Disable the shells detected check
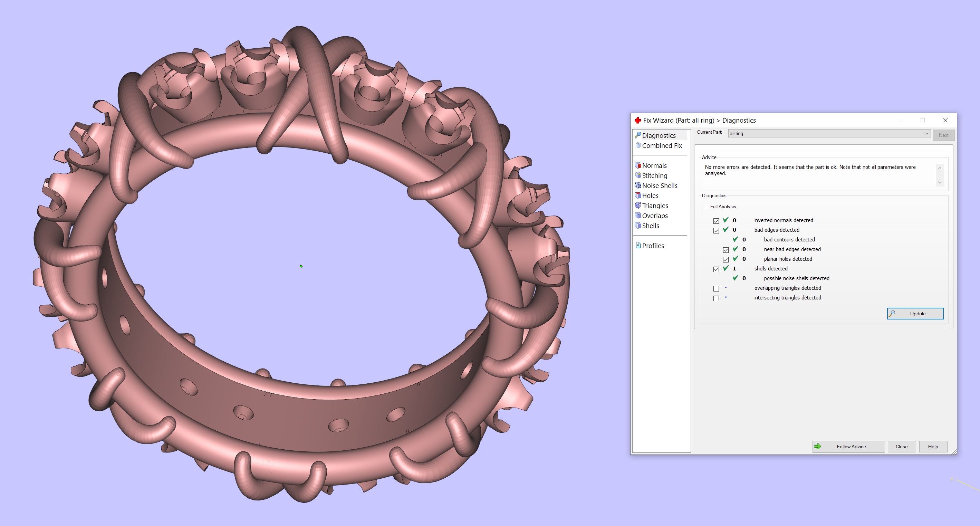Screen dimensions: 980x526 tap(717, 269)
